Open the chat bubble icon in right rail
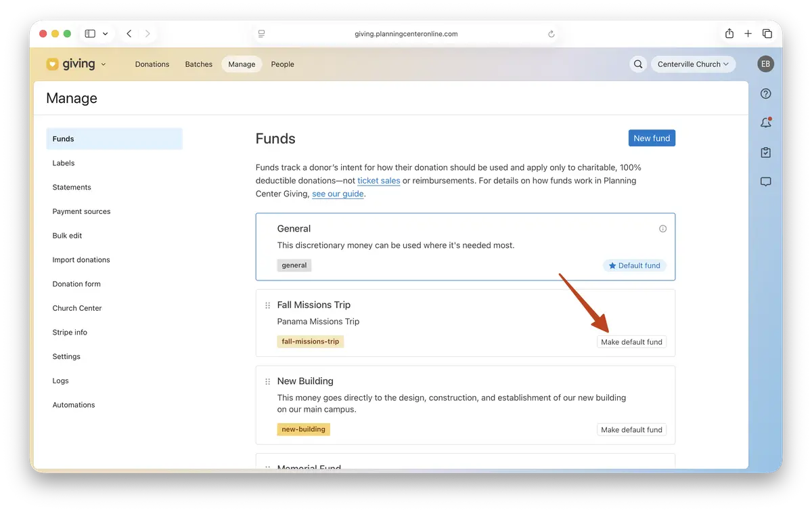Screen dimensions: 812x512 click(x=766, y=182)
